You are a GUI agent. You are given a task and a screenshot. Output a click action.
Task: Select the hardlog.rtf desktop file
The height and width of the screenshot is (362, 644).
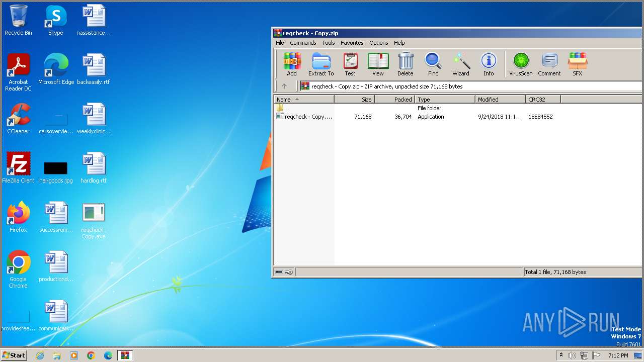[94, 168]
